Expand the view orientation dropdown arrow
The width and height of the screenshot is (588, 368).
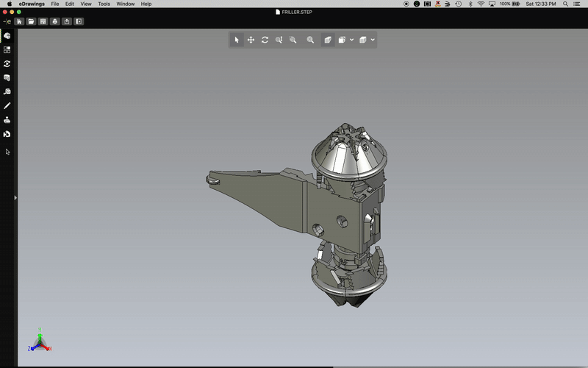[352, 40]
